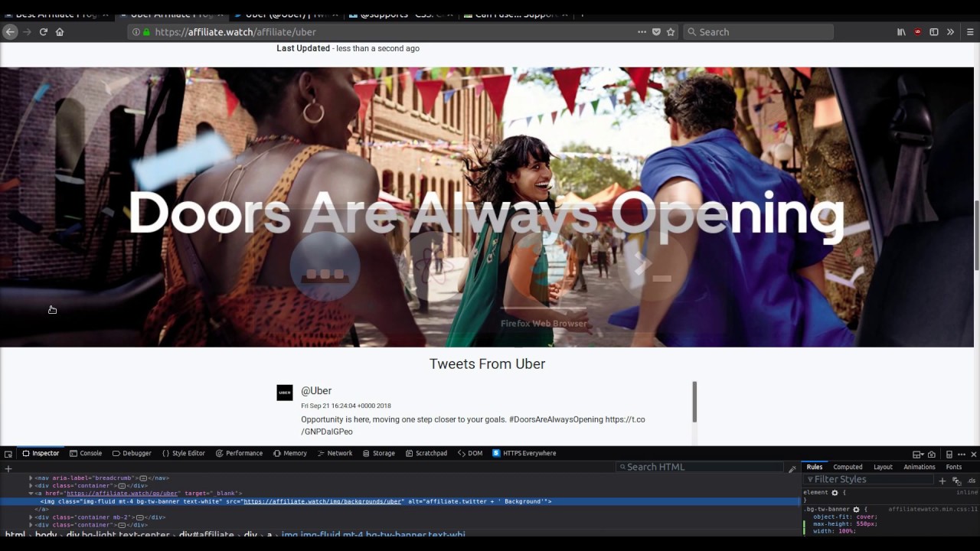Open the Firefox hamburger menu

[970, 32]
